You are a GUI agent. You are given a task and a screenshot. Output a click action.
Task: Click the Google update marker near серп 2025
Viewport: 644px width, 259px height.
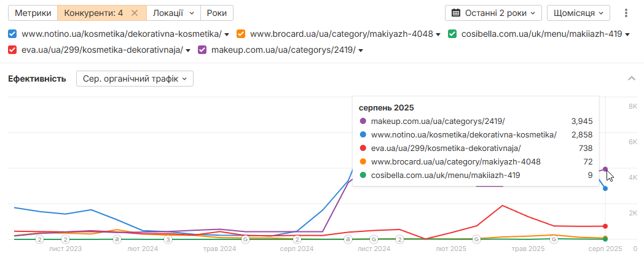(x=554, y=239)
